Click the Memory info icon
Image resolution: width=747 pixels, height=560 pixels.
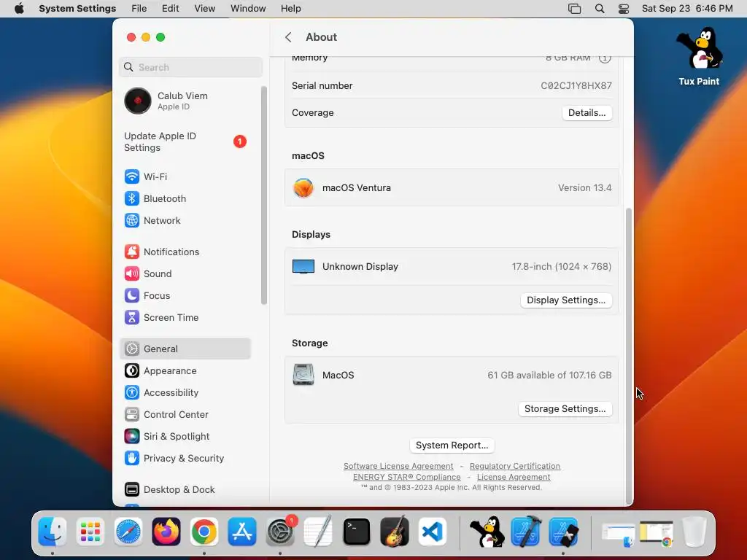[605, 58]
